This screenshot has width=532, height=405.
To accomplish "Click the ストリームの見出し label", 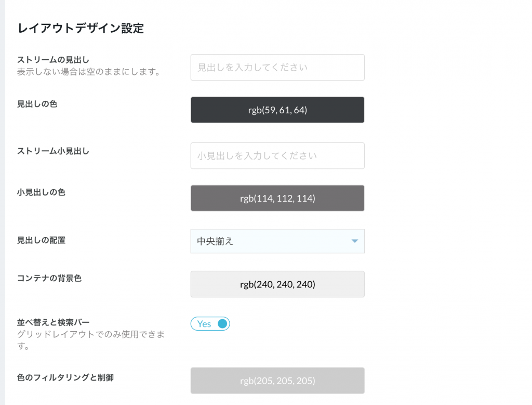I will click(x=54, y=60).
